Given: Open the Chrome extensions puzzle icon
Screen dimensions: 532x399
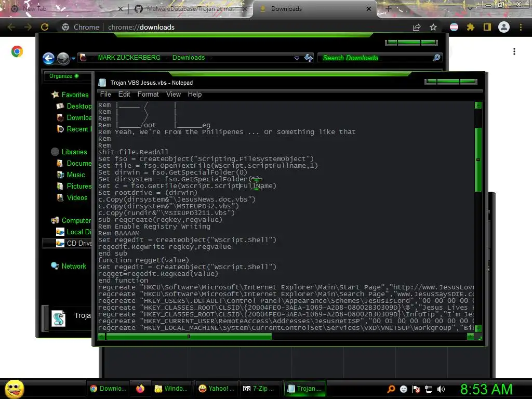Looking at the screenshot, I should [471, 27].
